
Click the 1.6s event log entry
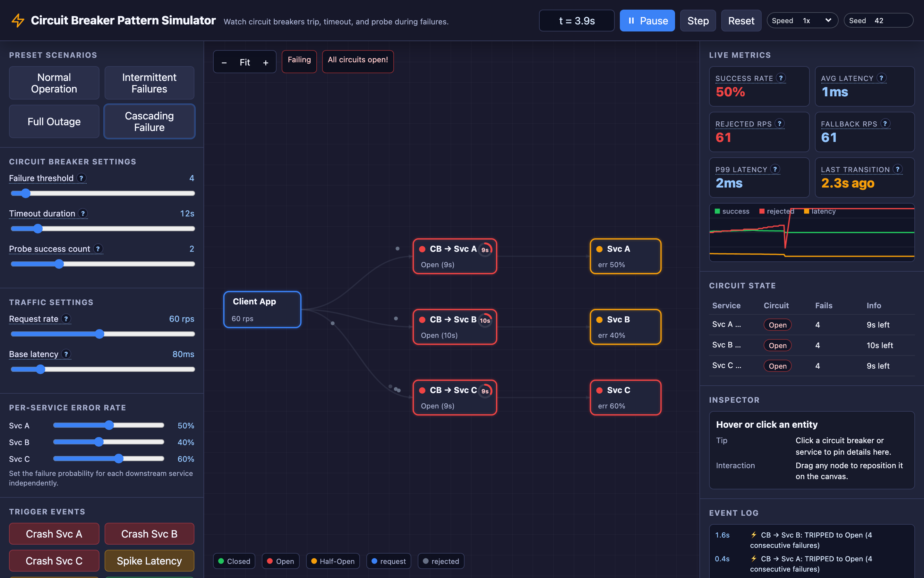(812, 540)
